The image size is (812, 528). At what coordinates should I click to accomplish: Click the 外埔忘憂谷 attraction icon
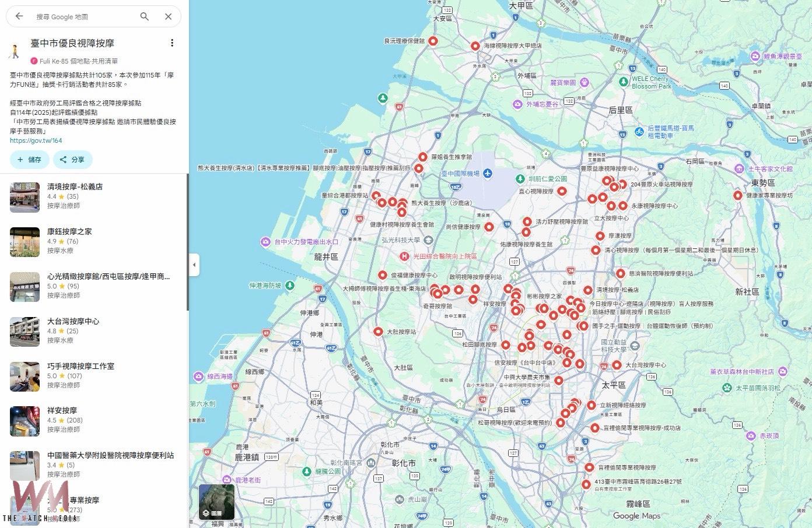click(x=517, y=104)
